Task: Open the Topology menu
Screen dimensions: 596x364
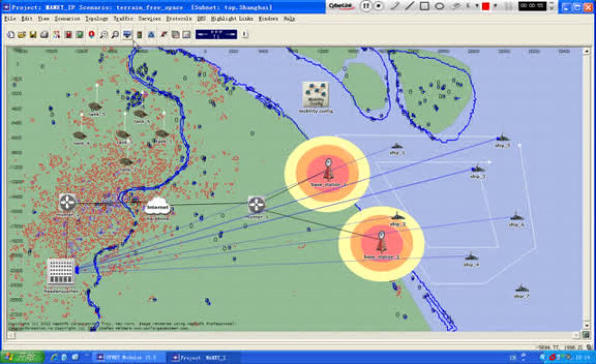Action: pyautogui.click(x=96, y=18)
